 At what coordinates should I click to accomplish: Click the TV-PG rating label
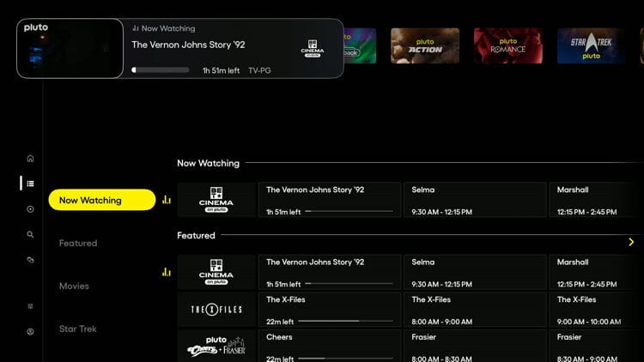click(x=259, y=70)
